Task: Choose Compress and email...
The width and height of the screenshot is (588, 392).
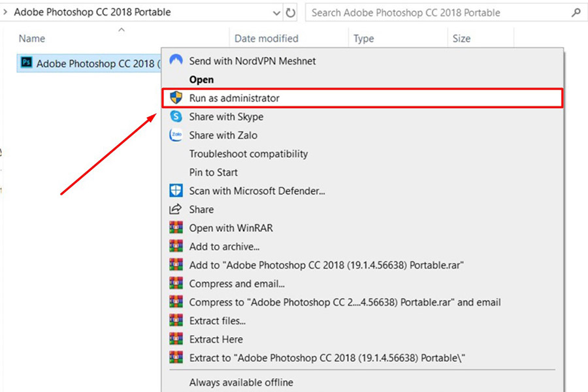Action: pos(362,284)
